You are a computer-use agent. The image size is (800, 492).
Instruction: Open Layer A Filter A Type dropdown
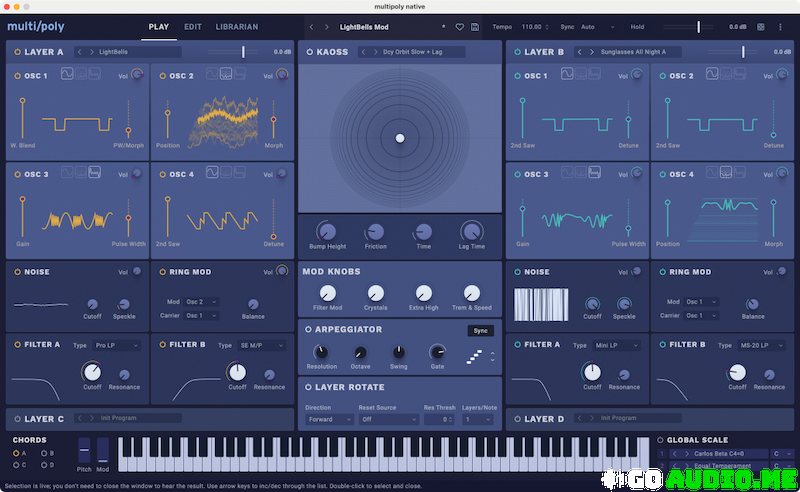pos(116,346)
